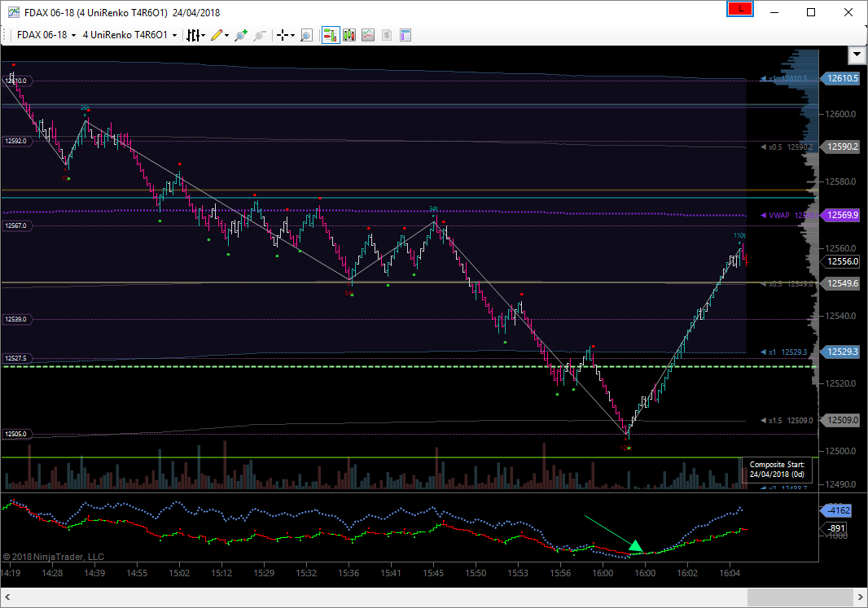Click the x1 12529.3 band label
Viewport: 868px width, 608px height.
(784, 352)
